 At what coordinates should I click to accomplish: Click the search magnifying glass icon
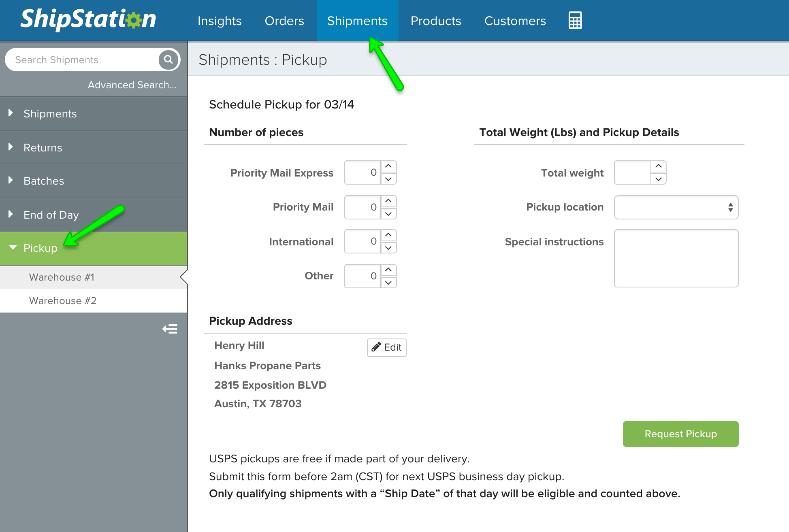click(x=168, y=60)
